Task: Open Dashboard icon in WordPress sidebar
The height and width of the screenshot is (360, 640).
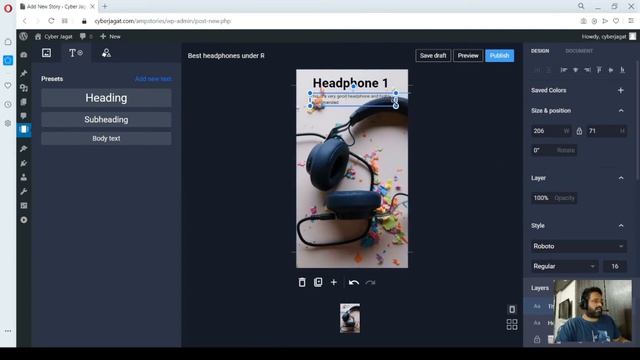Action: click(x=24, y=55)
